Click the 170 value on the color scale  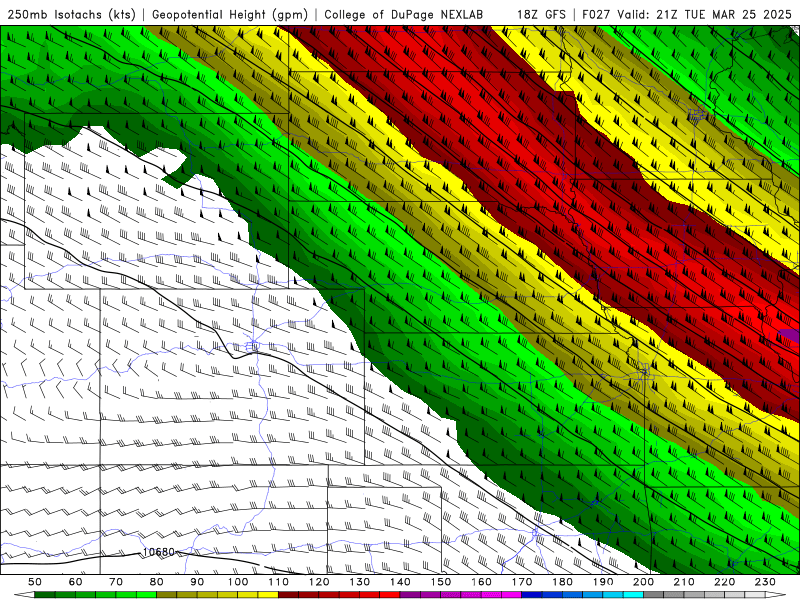tap(522, 582)
